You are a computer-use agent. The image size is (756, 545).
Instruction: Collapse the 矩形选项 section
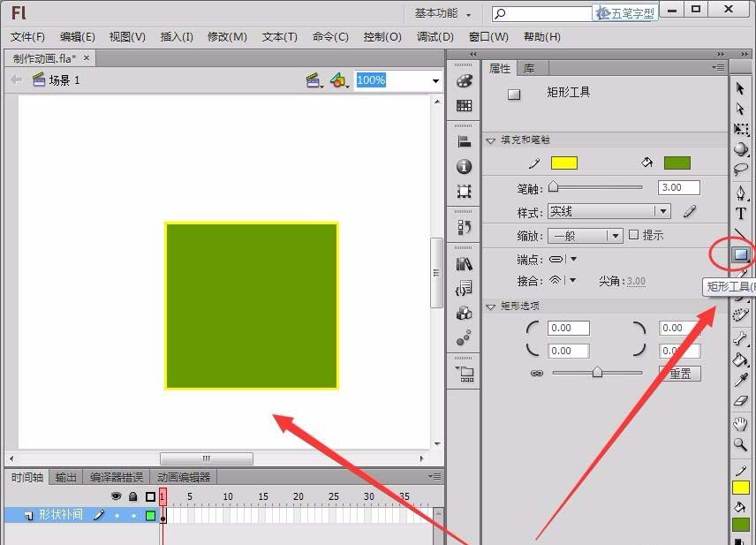click(x=491, y=307)
